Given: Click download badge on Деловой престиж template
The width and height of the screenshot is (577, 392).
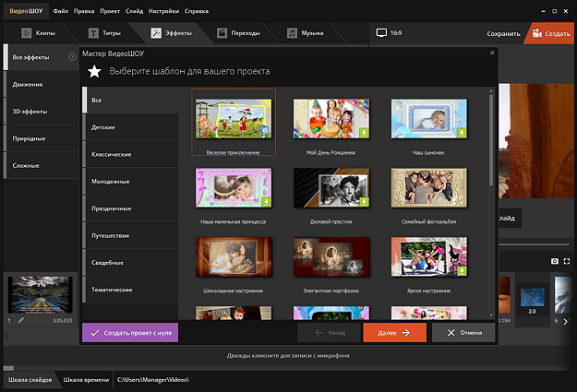Looking at the screenshot, I should tap(364, 203).
